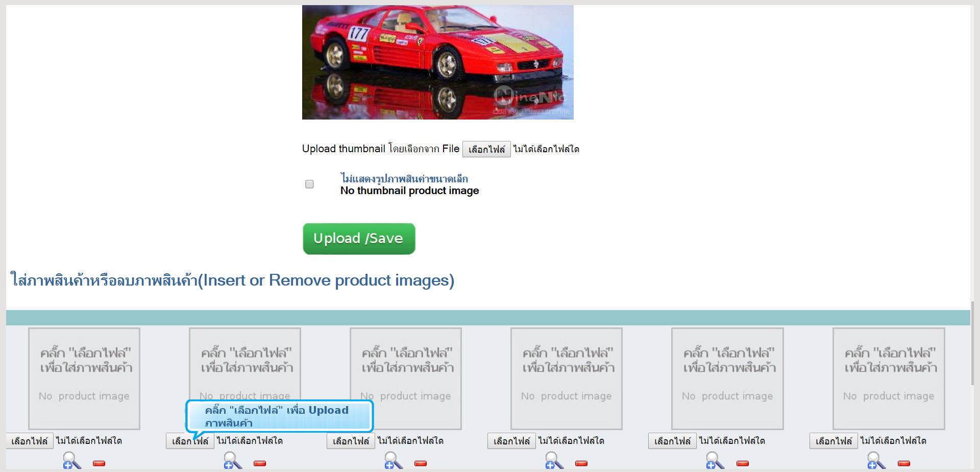This screenshot has height=472, width=980.
Task: Select the sixth No product image placeholder
Action: 889,379
